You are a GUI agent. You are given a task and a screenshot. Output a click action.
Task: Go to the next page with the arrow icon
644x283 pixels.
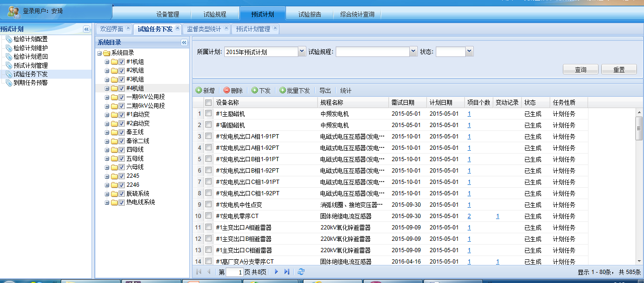(x=276, y=272)
